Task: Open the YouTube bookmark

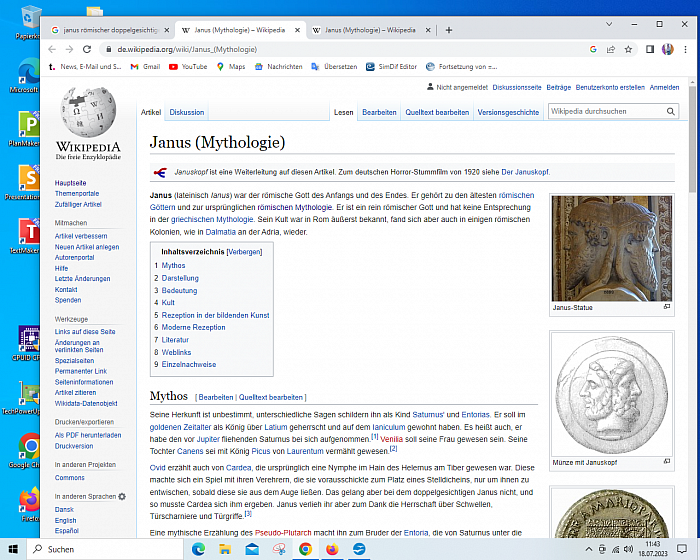Action: click(188, 67)
